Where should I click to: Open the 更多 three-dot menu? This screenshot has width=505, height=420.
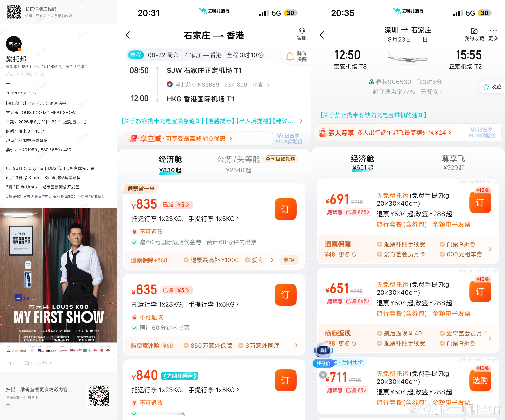(x=493, y=34)
